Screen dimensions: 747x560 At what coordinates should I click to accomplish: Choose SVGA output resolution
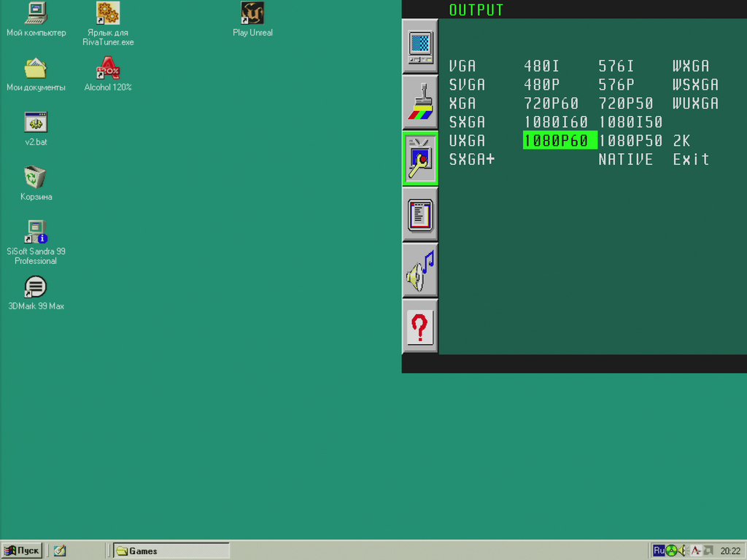(467, 85)
